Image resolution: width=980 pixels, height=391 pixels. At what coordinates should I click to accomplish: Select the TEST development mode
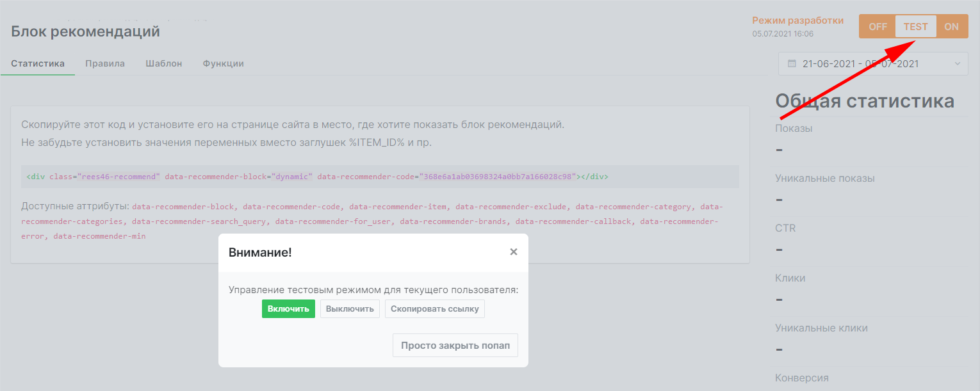915,26
